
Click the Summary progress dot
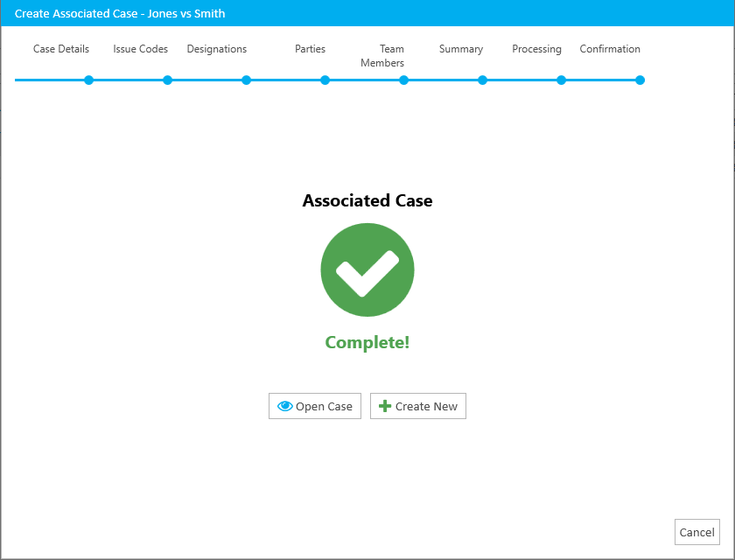click(x=482, y=80)
